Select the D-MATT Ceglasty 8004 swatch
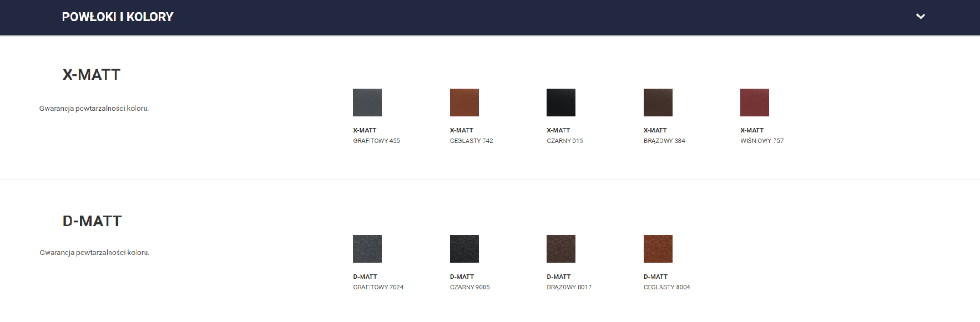The height and width of the screenshot is (322, 980). click(x=658, y=249)
